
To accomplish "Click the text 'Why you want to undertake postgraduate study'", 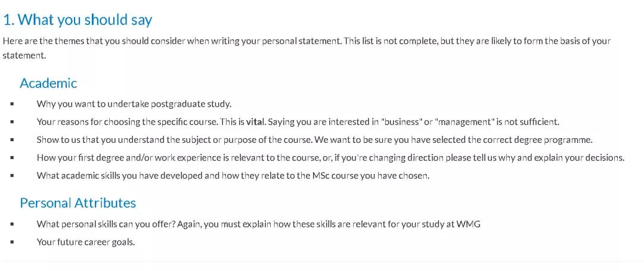I will [134, 104].
